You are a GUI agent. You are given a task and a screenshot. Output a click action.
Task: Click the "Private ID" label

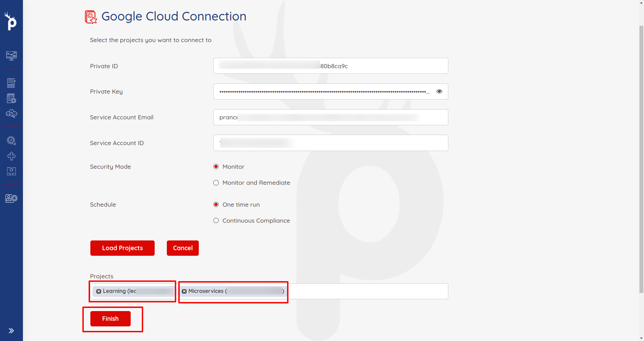104,66
